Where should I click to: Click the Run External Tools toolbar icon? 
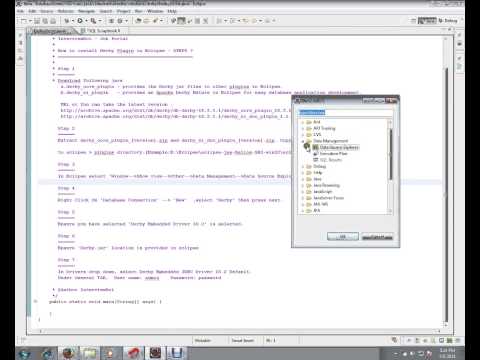coord(93,21)
